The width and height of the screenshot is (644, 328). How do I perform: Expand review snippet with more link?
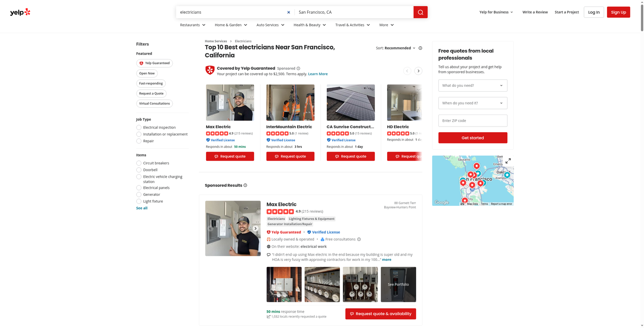tap(386, 260)
